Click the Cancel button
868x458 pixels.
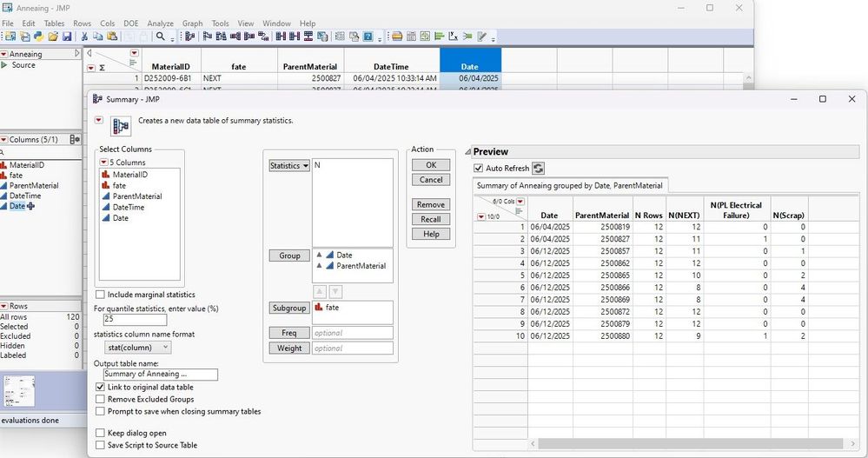tap(431, 179)
